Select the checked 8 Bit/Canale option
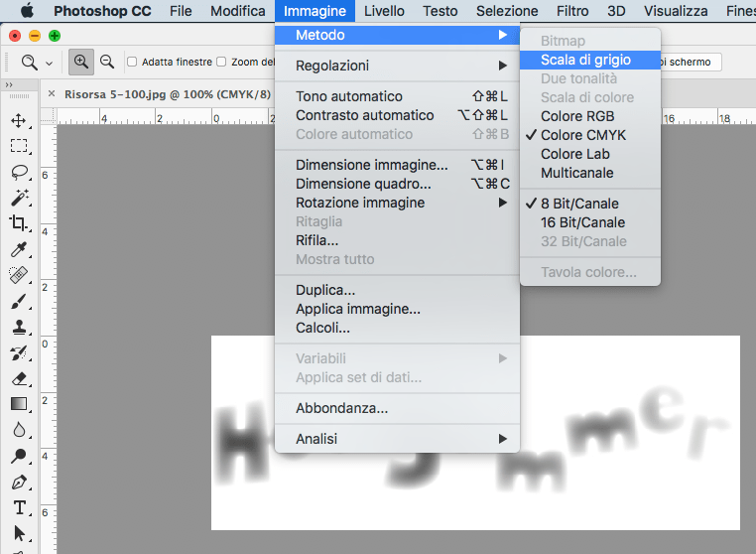Screen dimensions: 756x554 coord(590,204)
